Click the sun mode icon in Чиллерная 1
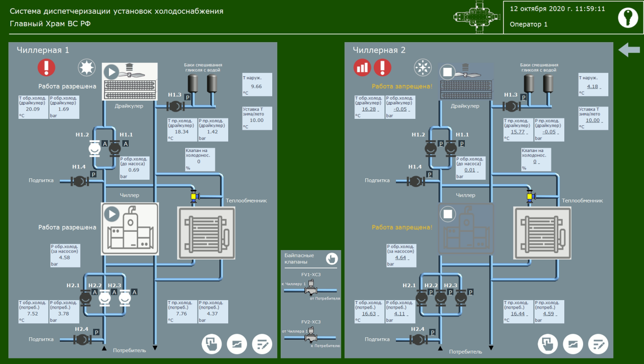Screen dimensions: 644x364 86,67
